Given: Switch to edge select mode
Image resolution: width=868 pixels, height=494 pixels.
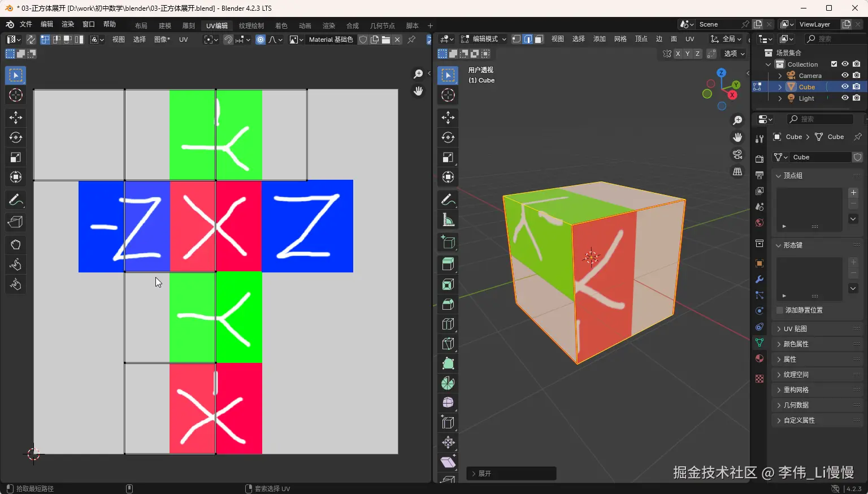Looking at the screenshot, I should point(528,39).
